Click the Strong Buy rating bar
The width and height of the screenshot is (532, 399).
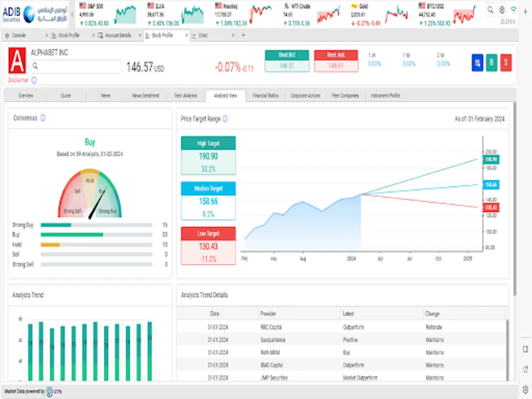[x=96, y=225]
